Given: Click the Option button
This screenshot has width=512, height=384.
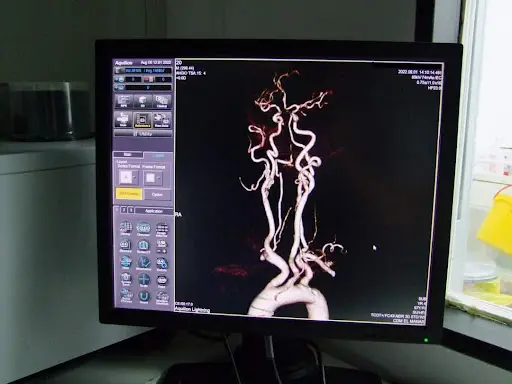Looking at the screenshot, I should click(157, 195).
